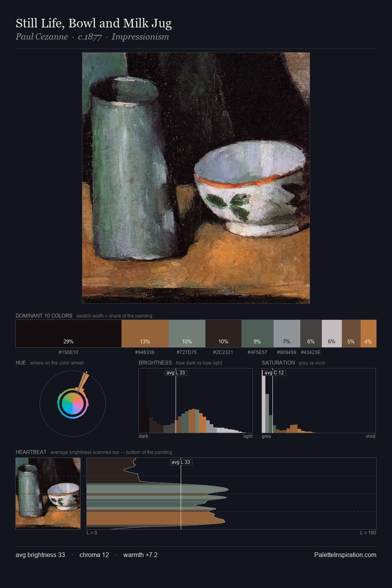Click the 4% orange swatch

(x=368, y=334)
